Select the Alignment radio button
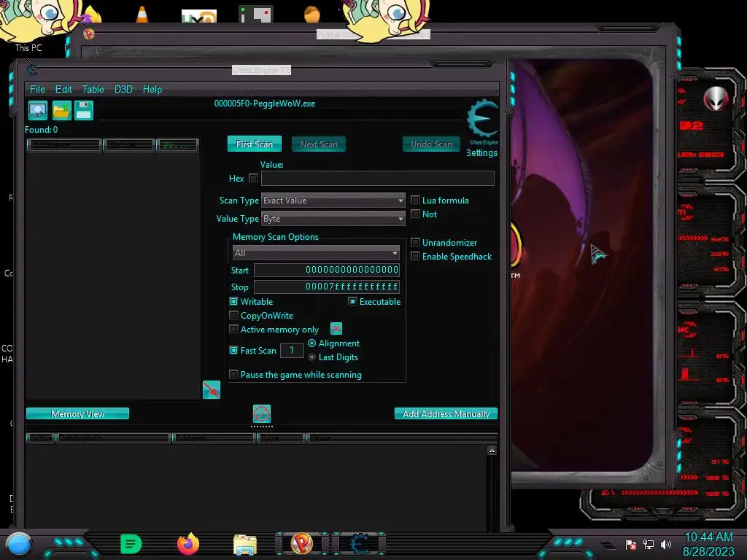Image resolution: width=747 pixels, height=560 pixels. [x=311, y=343]
